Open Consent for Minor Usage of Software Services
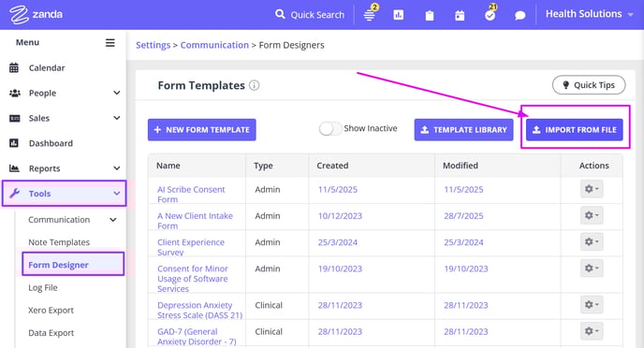The height and width of the screenshot is (348, 644). click(x=193, y=279)
